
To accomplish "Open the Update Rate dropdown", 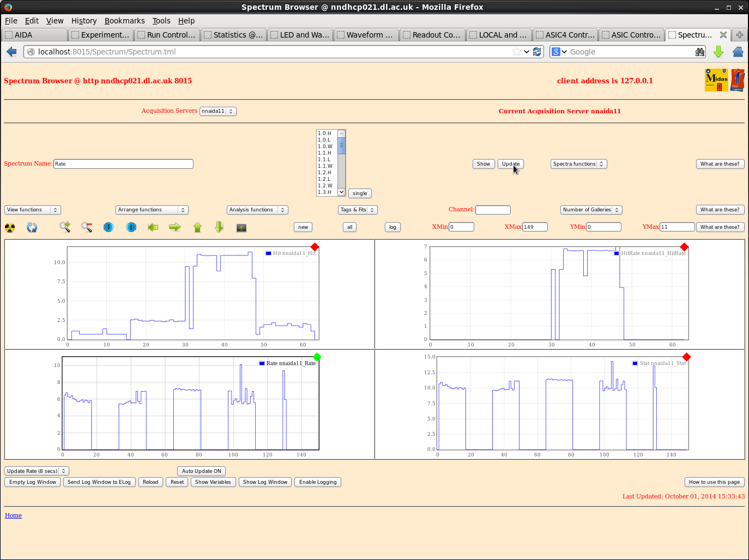I will click(37, 471).
